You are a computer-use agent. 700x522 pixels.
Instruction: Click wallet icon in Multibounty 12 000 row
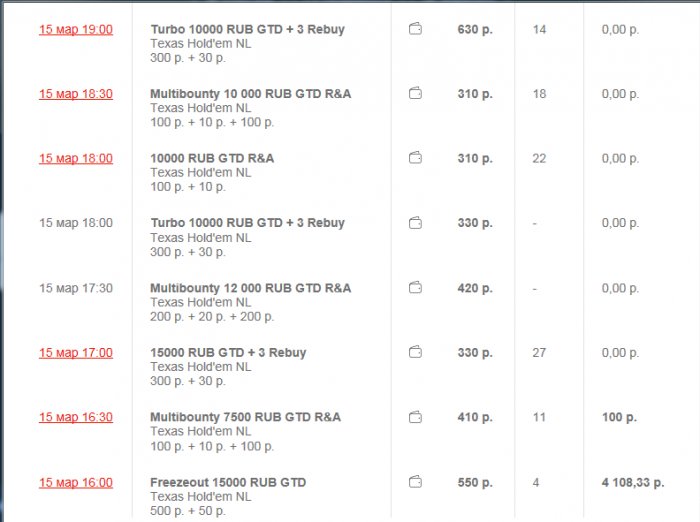[x=415, y=288]
